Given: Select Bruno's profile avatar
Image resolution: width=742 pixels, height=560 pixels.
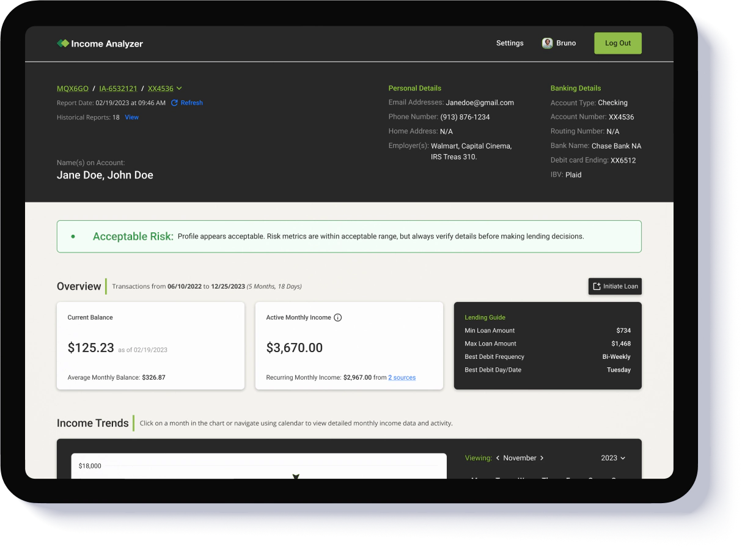Looking at the screenshot, I should pos(548,43).
